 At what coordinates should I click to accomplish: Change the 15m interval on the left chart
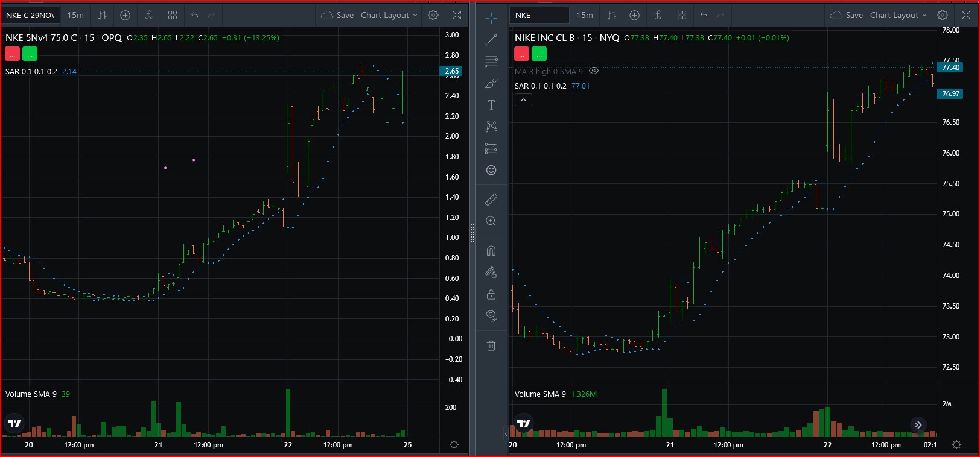pyautogui.click(x=75, y=15)
